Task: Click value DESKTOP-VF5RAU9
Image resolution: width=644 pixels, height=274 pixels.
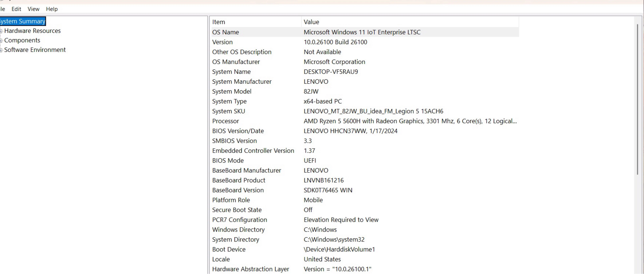Action: pyautogui.click(x=331, y=72)
